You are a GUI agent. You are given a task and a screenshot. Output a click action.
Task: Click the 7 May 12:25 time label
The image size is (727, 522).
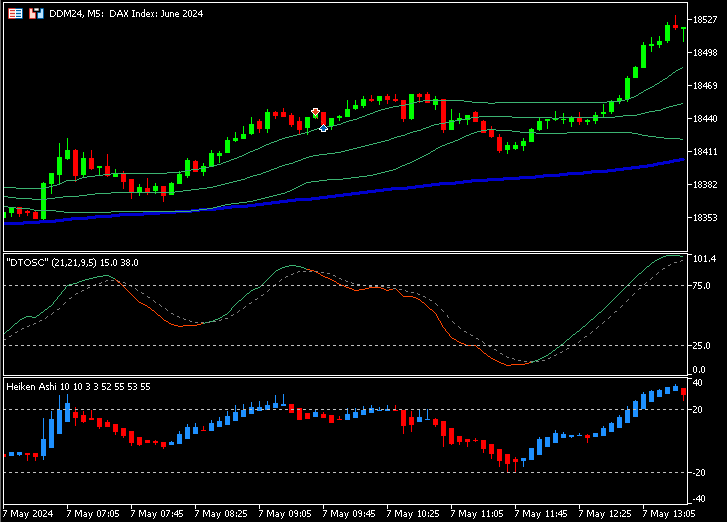[x=605, y=514]
